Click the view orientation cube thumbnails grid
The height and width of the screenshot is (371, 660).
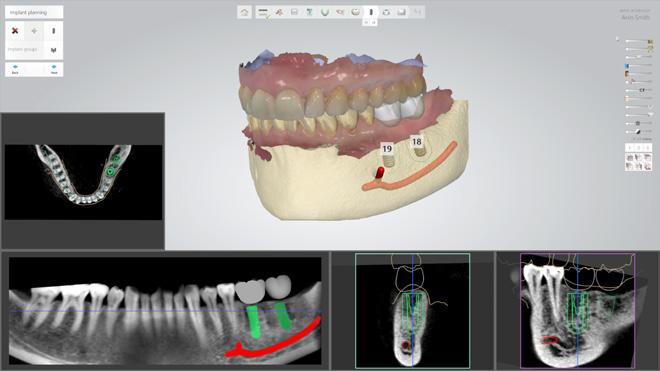[x=639, y=162]
